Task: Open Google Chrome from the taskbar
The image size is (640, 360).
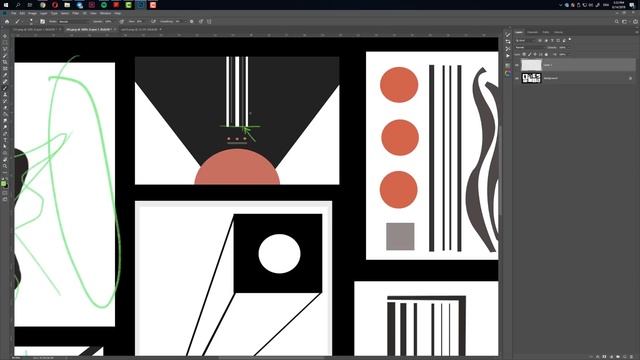Action: pyautogui.click(x=42, y=5)
